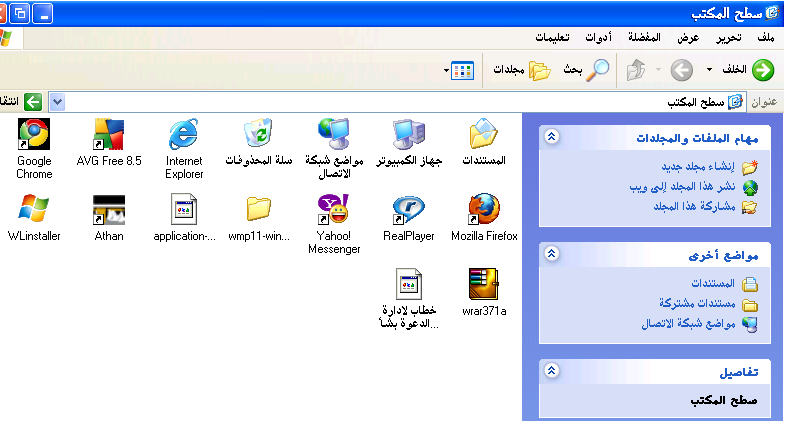Open the Back button history dropdown arrow
The width and height of the screenshot is (788, 421).
(x=709, y=70)
